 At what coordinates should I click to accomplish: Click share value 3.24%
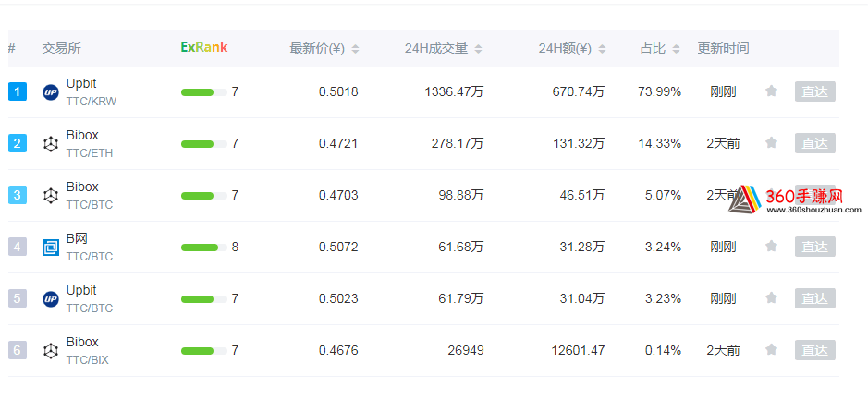pyautogui.click(x=663, y=247)
